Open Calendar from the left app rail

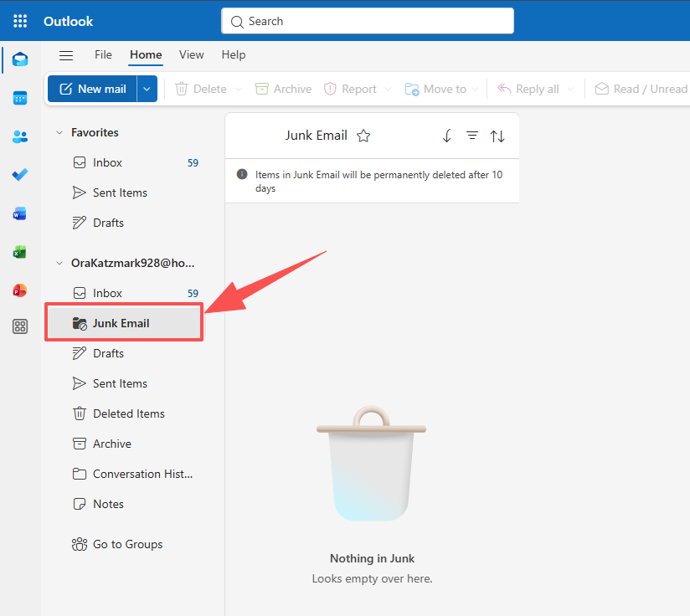[20, 98]
